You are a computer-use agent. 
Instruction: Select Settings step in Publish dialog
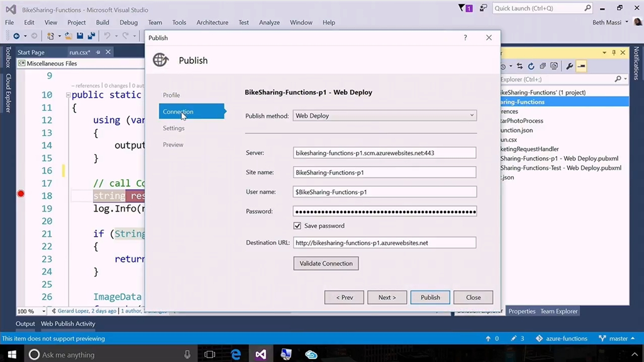pyautogui.click(x=174, y=128)
